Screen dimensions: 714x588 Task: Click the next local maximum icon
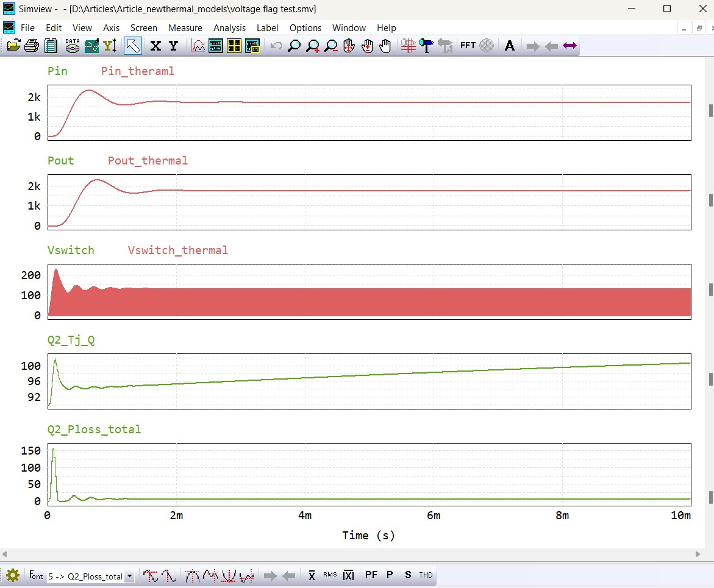[x=192, y=576]
